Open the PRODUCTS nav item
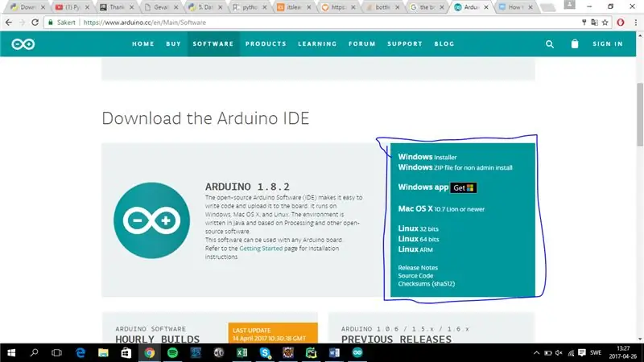This screenshot has height=362, width=644. [x=266, y=44]
